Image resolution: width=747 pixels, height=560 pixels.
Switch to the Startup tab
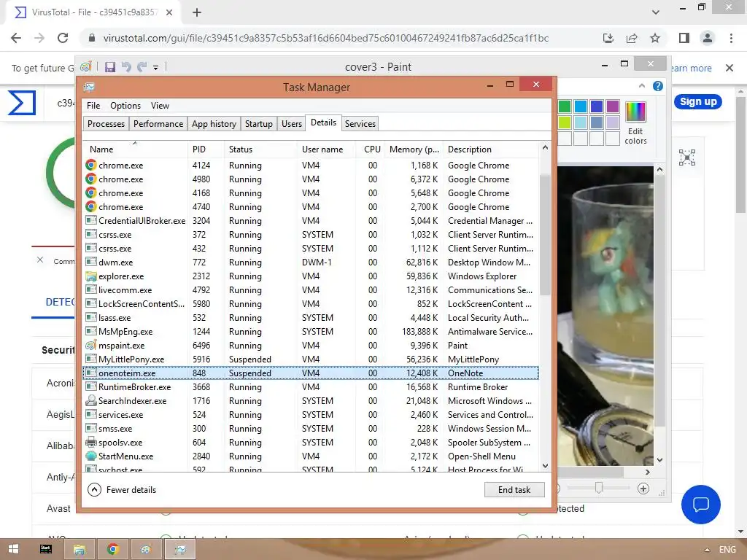click(x=259, y=124)
